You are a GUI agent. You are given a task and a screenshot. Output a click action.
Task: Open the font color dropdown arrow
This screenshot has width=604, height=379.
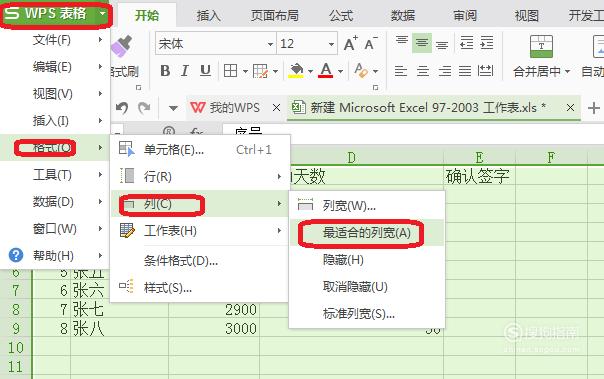pyautogui.click(x=340, y=71)
